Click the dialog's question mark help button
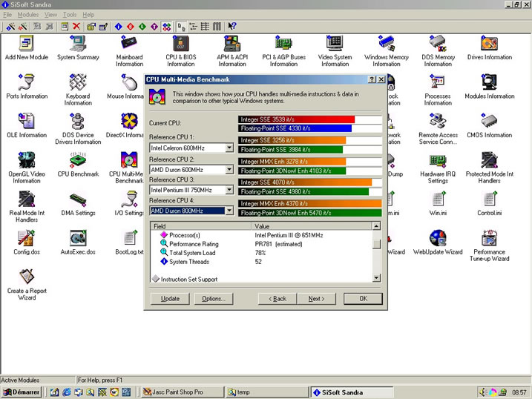Image resolution: width=532 pixels, height=399 pixels. [x=372, y=79]
